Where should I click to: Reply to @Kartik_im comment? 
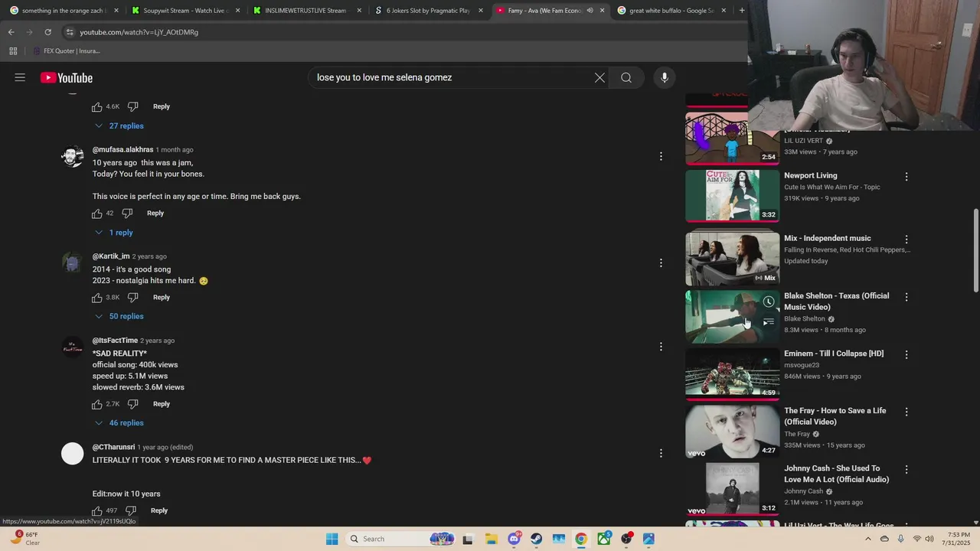(162, 297)
